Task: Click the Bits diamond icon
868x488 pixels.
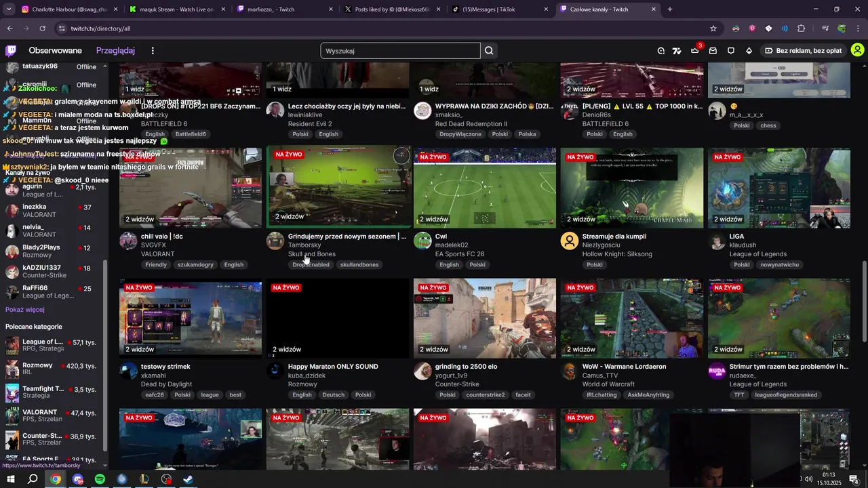Action: [x=749, y=51]
